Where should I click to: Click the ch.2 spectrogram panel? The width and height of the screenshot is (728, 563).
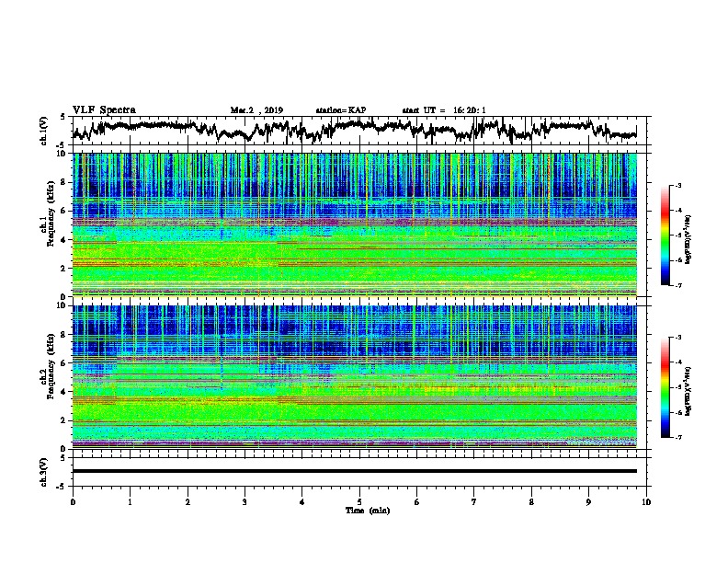[x=354, y=377]
